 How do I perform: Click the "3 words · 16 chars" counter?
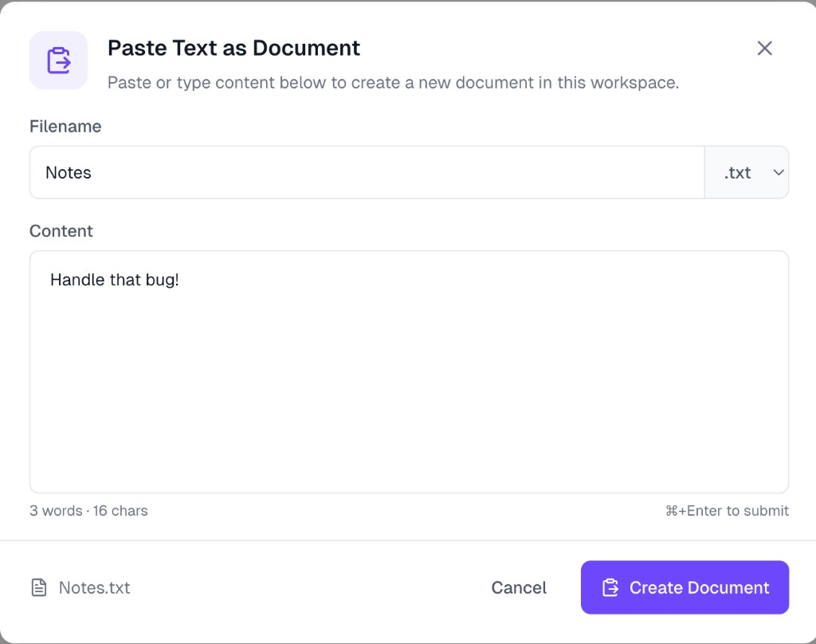[x=88, y=511]
